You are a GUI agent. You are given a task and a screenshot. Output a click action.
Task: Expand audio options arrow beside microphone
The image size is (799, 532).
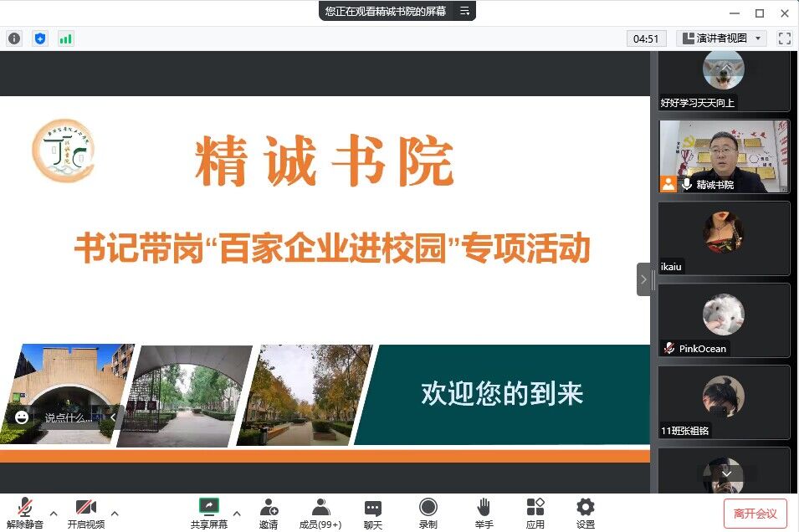click(x=54, y=513)
